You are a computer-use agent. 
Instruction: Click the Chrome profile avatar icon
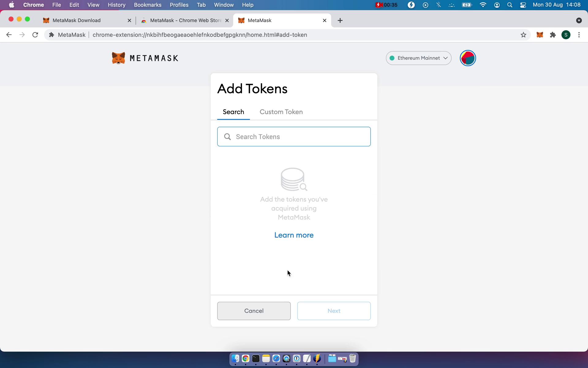(566, 34)
